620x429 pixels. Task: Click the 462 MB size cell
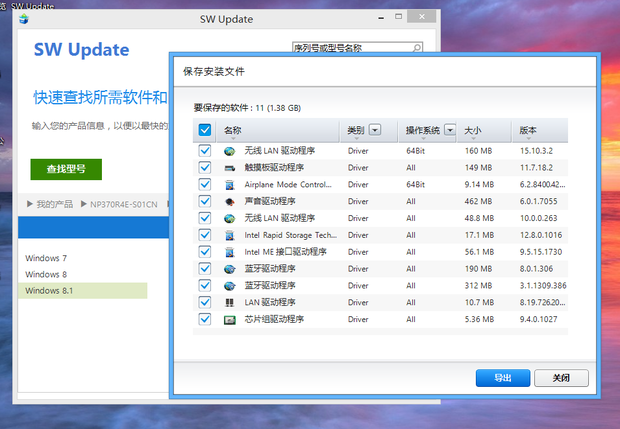pyautogui.click(x=478, y=202)
